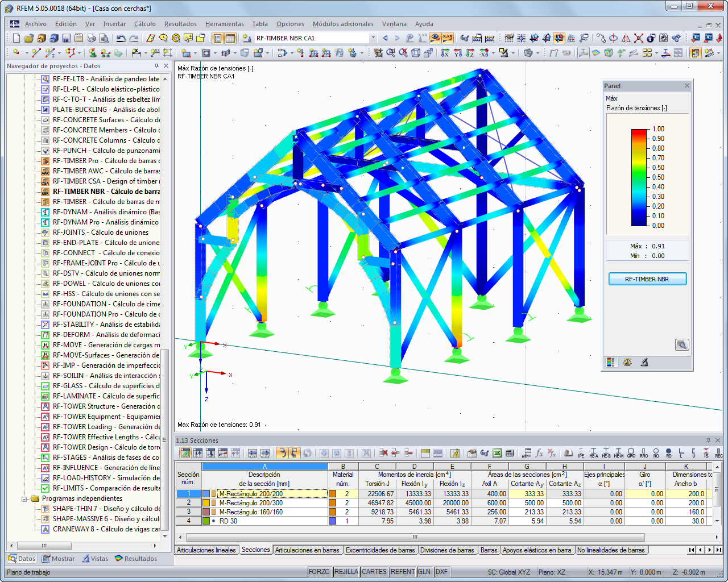The image size is (728, 582).
Task: Toggle FORZC in the status bar
Action: point(319,572)
